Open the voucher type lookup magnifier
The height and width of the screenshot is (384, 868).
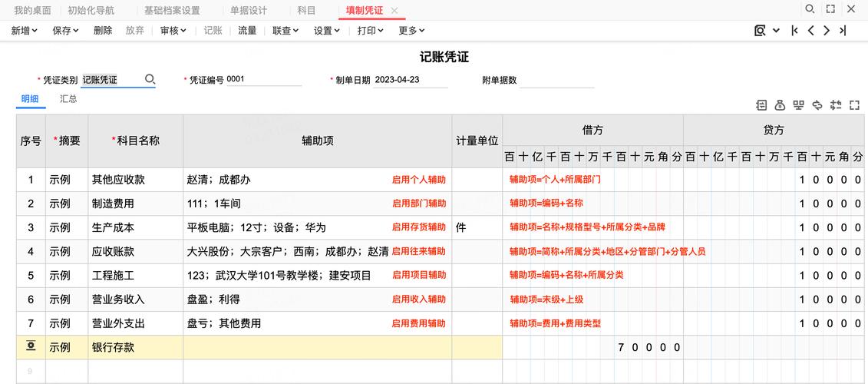pyautogui.click(x=150, y=80)
